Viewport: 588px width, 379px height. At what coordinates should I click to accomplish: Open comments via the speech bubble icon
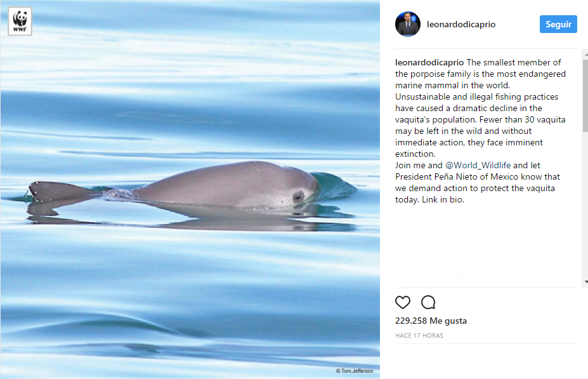[x=428, y=302]
